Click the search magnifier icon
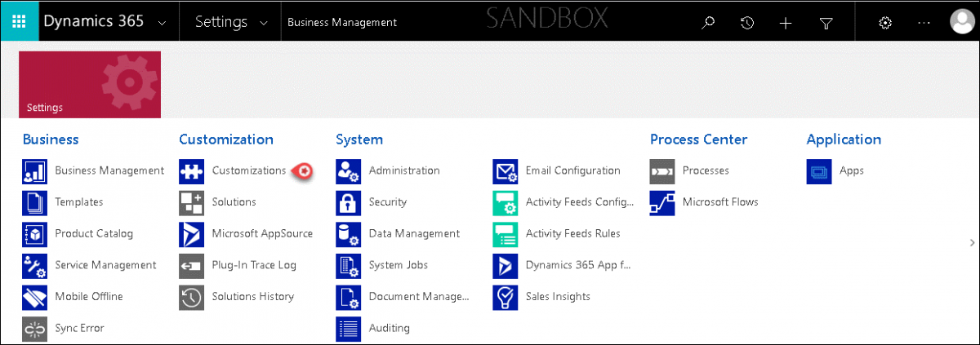Screen dimensions: 980x345 click(708, 23)
